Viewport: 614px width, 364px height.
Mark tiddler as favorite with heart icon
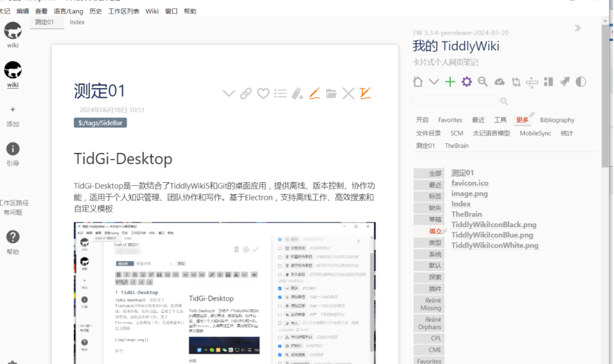tap(263, 94)
